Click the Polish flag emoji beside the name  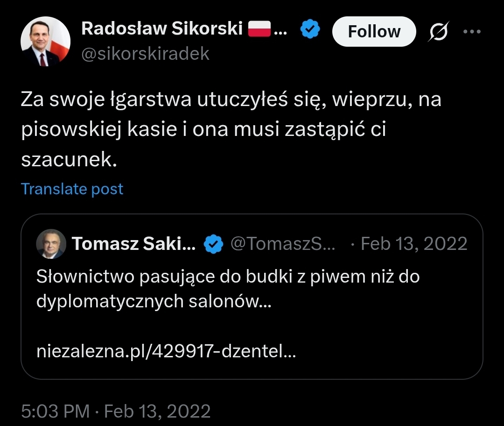[259, 29]
